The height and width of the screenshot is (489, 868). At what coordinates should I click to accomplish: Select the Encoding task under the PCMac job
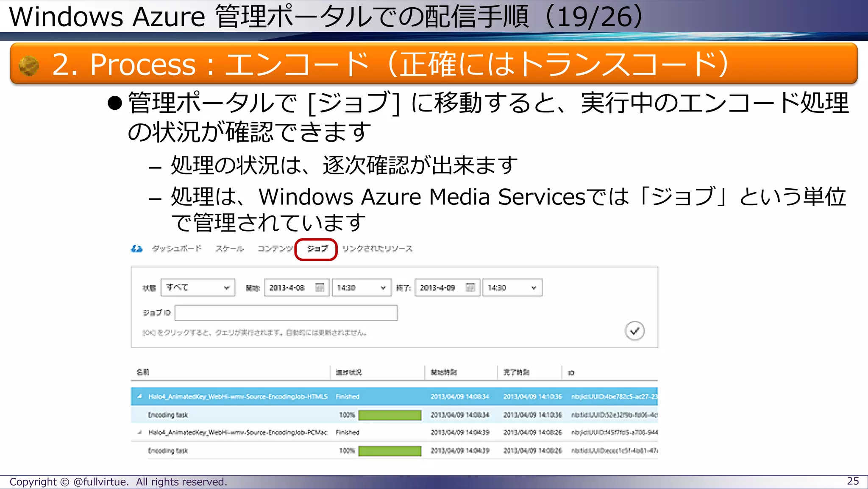[x=168, y=450]
